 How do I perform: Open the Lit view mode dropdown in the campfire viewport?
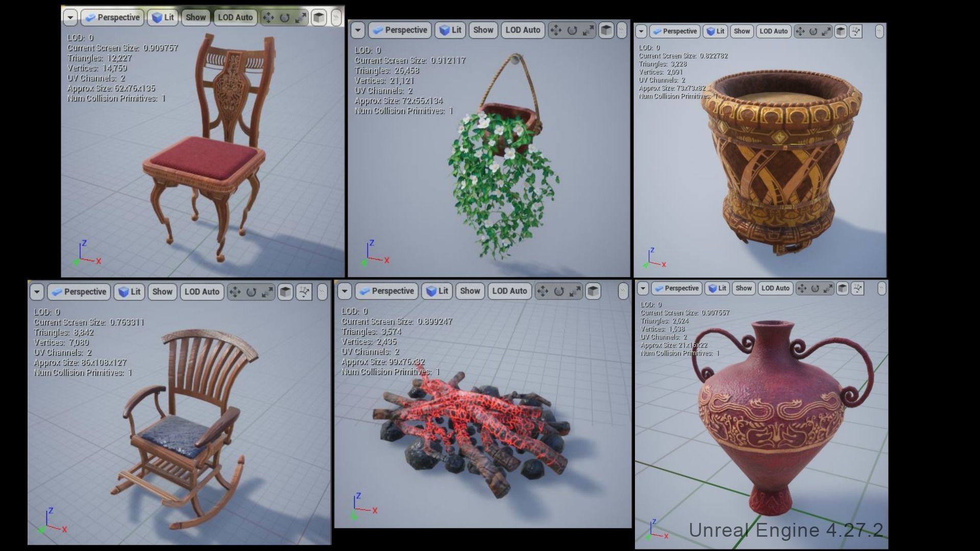437,291
